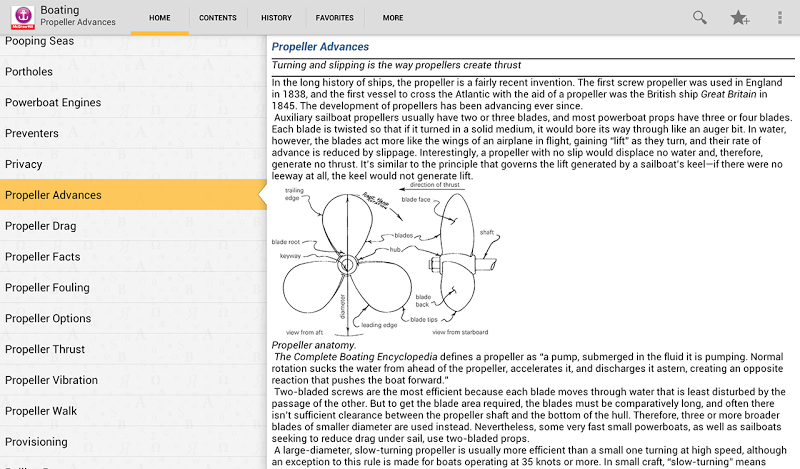The width and height of the screenshot is (800, 469).
Task: Select the Propeller Fouling entry
Action: tap(133, 288)
